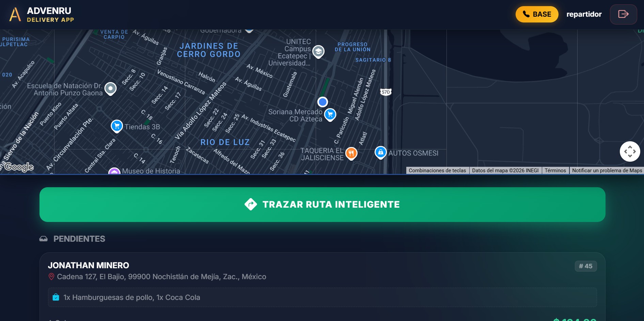Viewport: 644px width, 321px height.
Task: Click the blue current-location dot
Action: [x=323, y=102]
